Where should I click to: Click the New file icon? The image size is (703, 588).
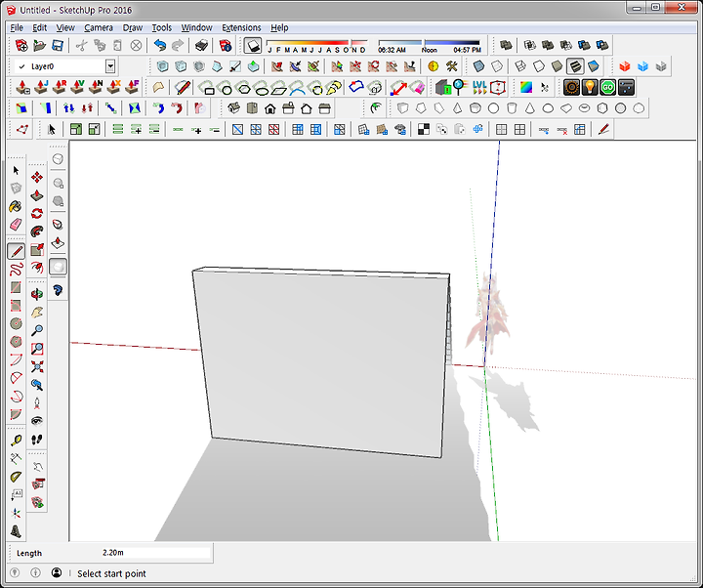[21, 45]
